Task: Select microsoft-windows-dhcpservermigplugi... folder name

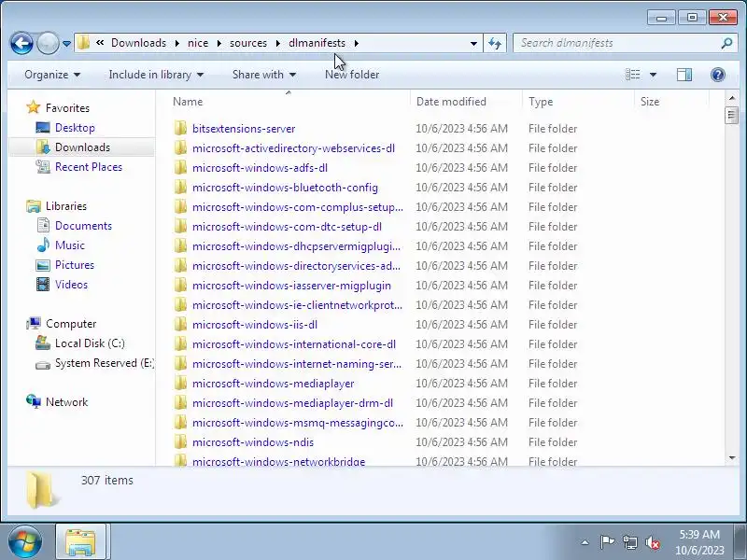Action: pyautogui.click(x=296, y=246)
